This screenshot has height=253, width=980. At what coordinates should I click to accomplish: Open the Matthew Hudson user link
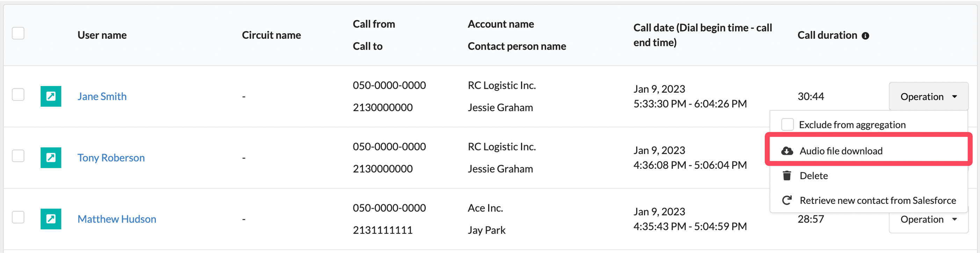pyautogui.click(x=117, y=219)
